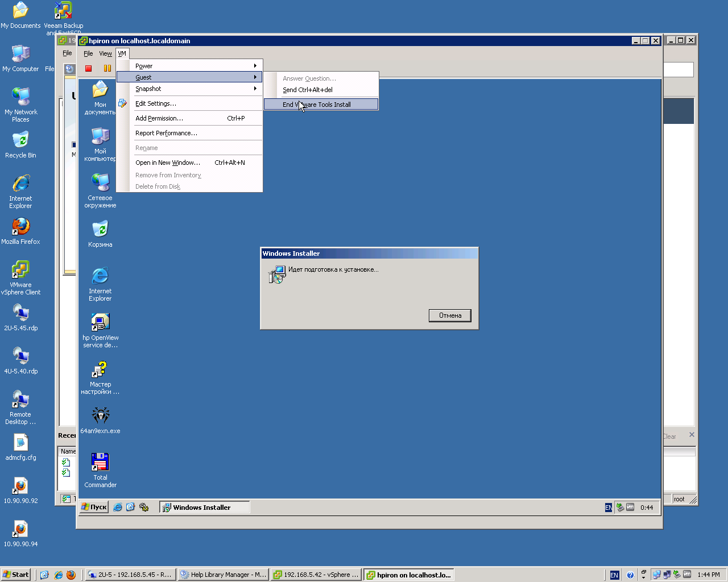Click the VMware Tools tray icon beside 1:44 PM
Viewport: 728px width, 582px height.
[687, 575]
